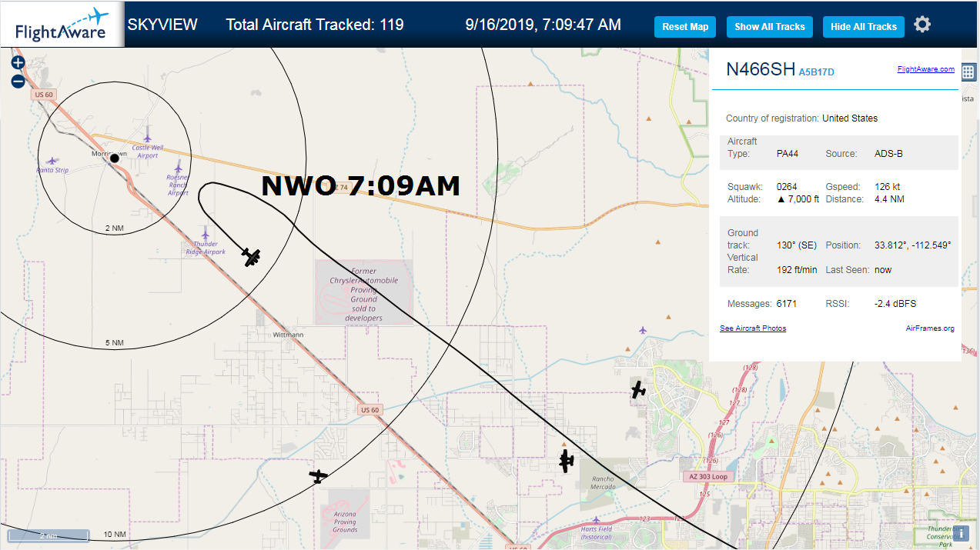Select the aircraft near Arizona Proving Grounds
The image size is (980, 550).
[318, 476]
